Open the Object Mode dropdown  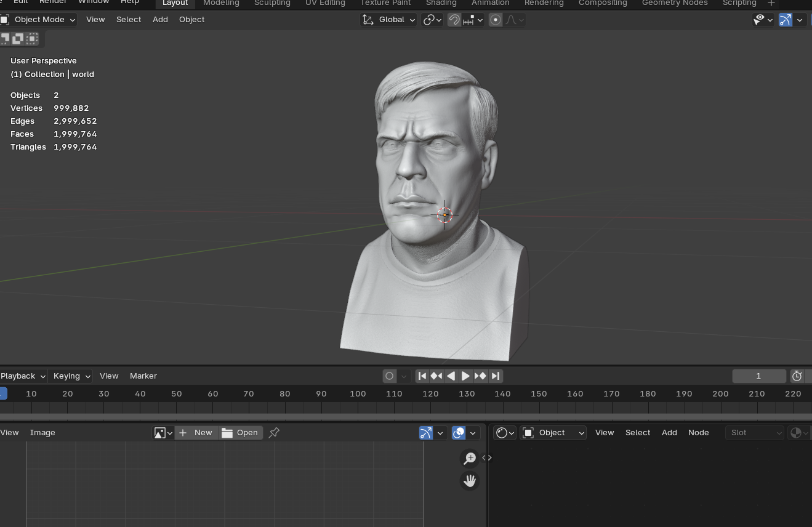pos(39,20)
